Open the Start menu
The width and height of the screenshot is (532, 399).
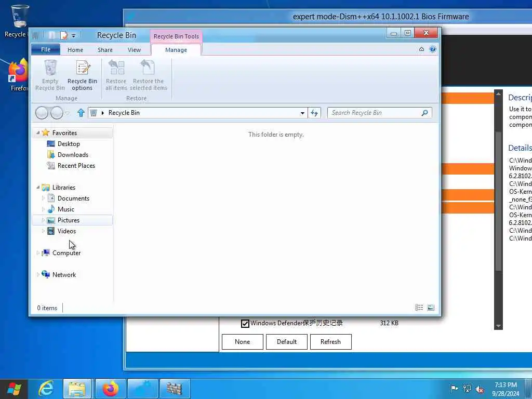tap(14, 389)
